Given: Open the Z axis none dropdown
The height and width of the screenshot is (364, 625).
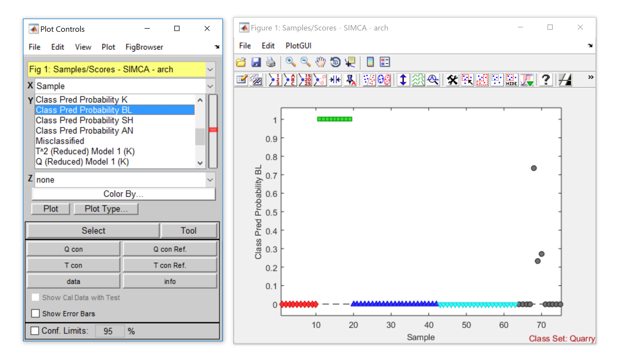Looking at the screenshot, I should [x=210, y=180].
